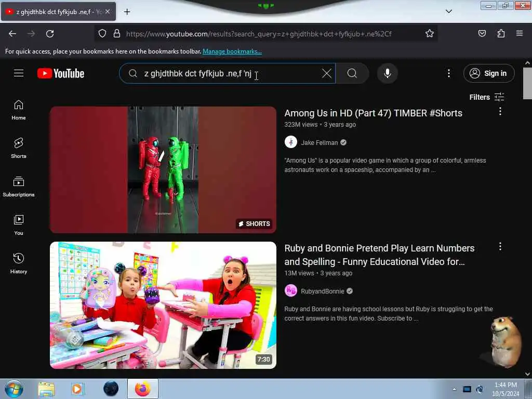The image size is (532, 399).
Task: Click RubyandBonnie channel avatar
Action: [291, 291]
